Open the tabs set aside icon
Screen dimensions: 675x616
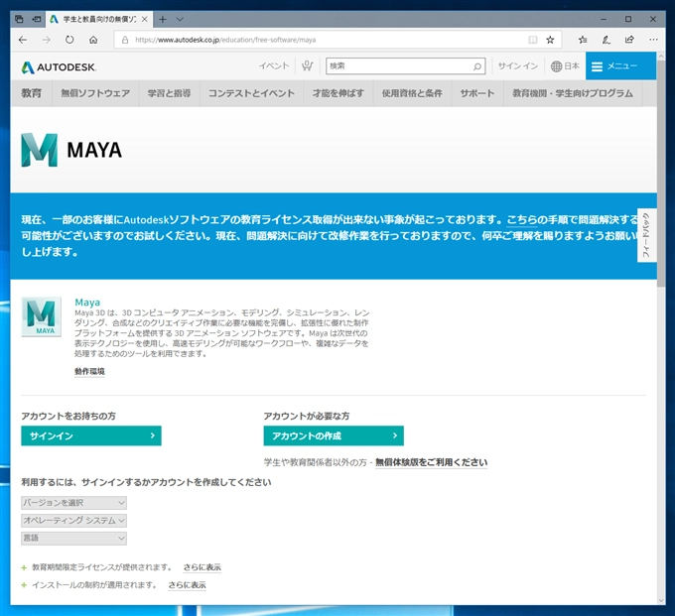19,19
